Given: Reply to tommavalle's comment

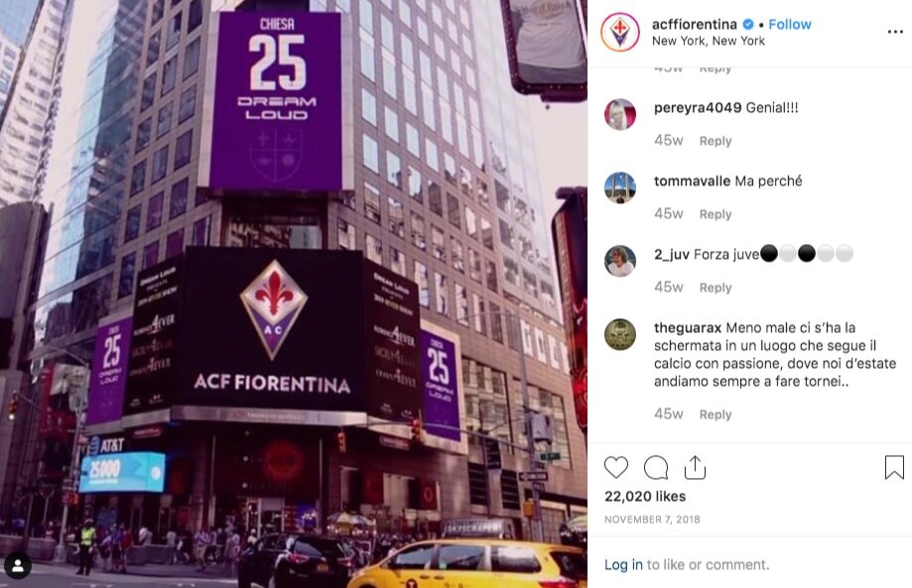Looking at the screenshot, I should coord(715,214).
